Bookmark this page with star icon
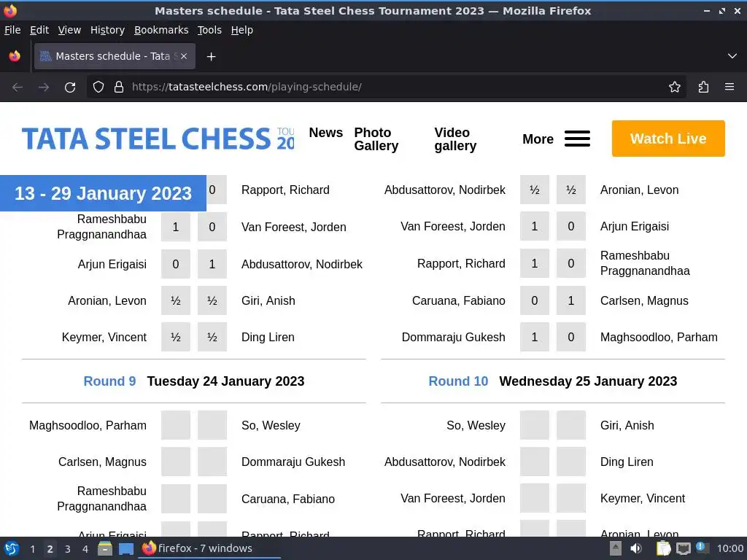 click(674, 87)
